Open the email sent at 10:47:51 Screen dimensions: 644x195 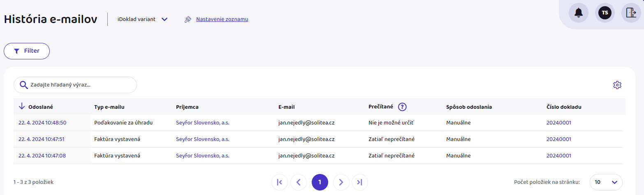(x=42, y=139)
